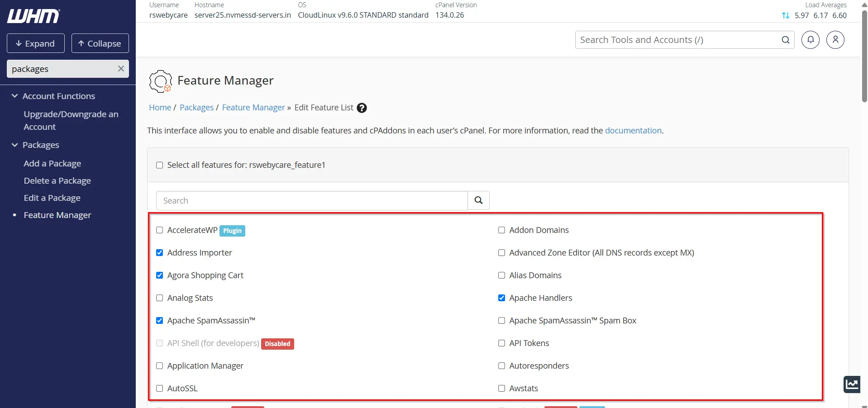Enable Alias Domains

coord(501,275)
